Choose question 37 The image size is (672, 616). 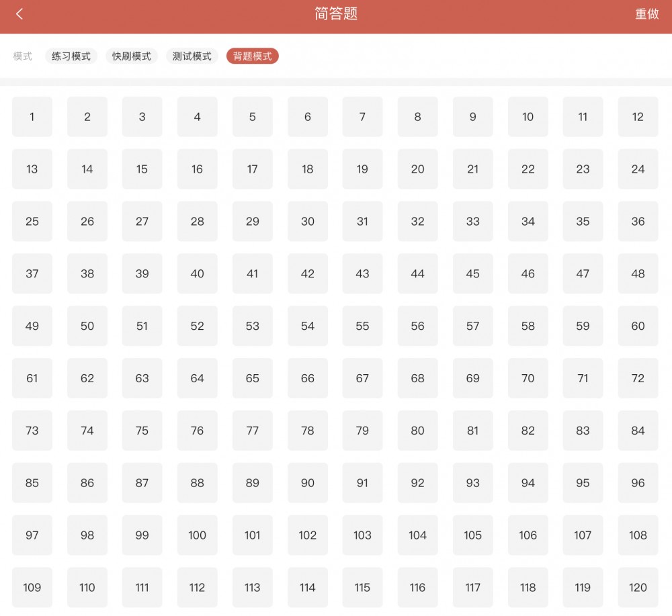[32, 273]
